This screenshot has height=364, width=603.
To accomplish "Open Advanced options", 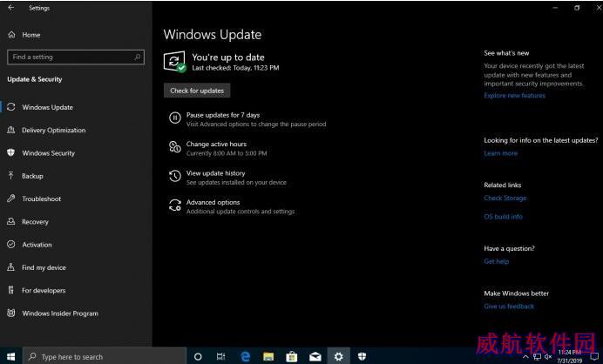I will tap(213, 203).
